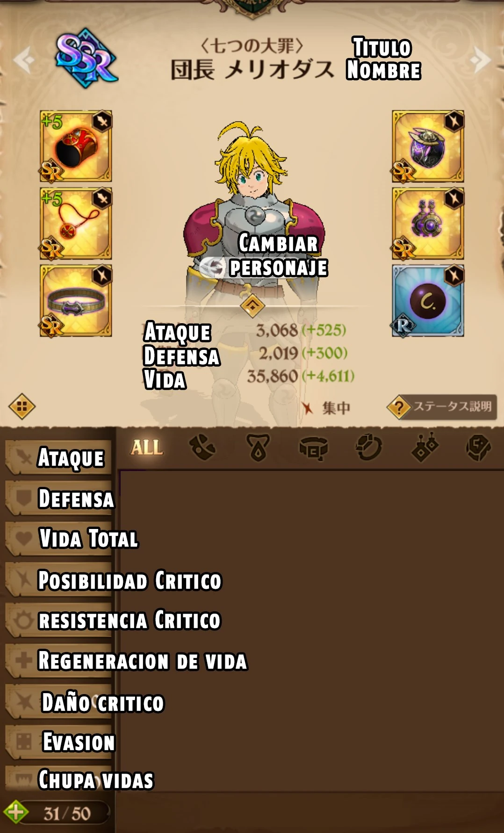Go to next character with right arrow
This screenshot has height=833, width=504.
coord(480,59)
